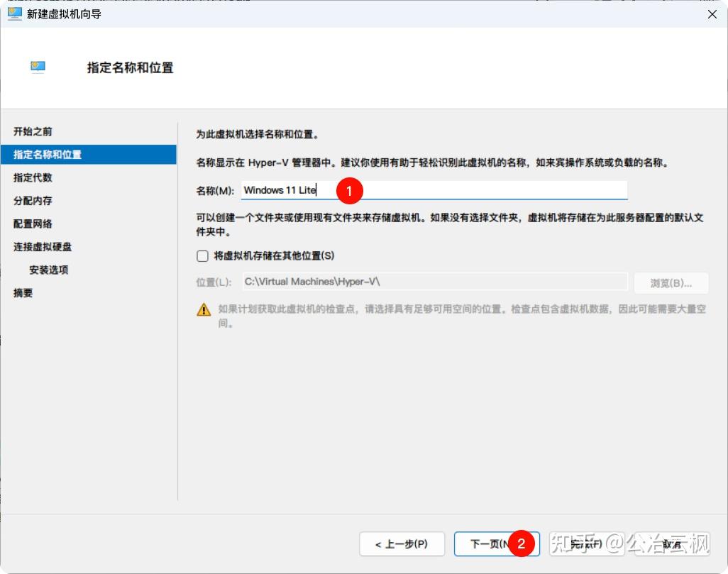This screenshot has width=728, height=574.
Task: Click the 取消 button
Action: coord(670,544)
